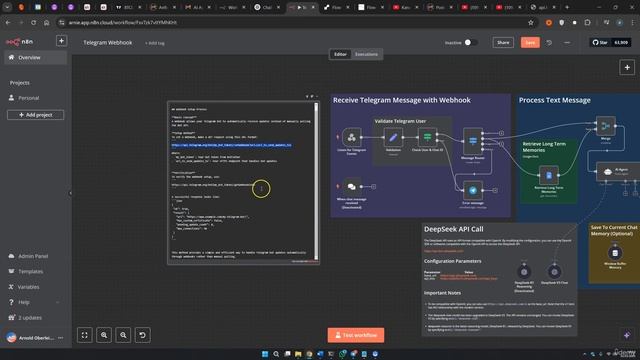Screen dimensions: 640x360
Task: Open Templates in sidebar
Action: pyautogui.click(x=36, y=271)
